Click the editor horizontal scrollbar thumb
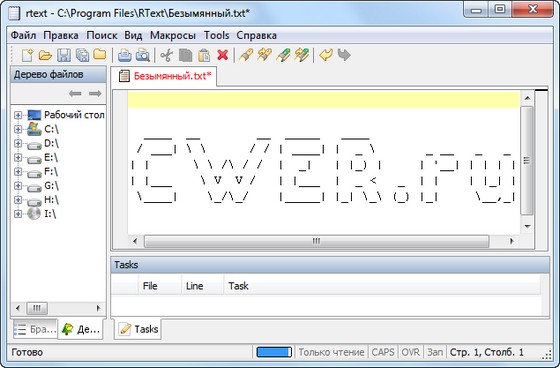Image resolution: width=560 pixels, height=368 pixels. pyautogui.click(x=316, y=241)
